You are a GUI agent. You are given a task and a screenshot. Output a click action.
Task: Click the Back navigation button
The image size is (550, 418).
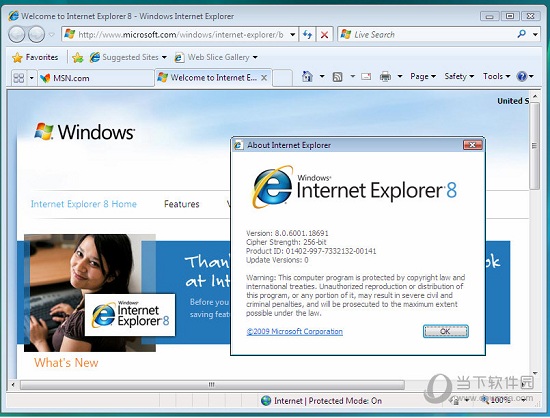pyautogui.click(x=16, y=34)
